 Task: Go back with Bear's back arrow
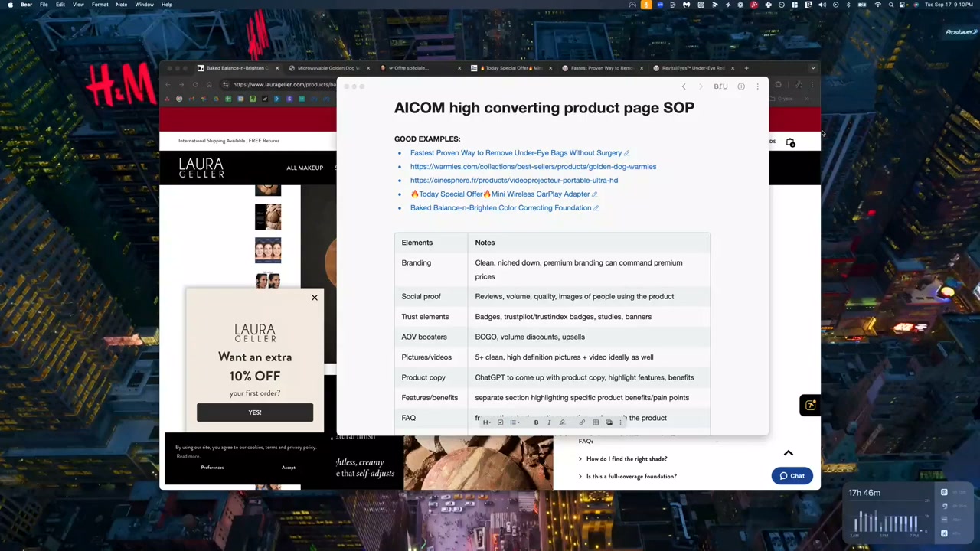[684, 86]
